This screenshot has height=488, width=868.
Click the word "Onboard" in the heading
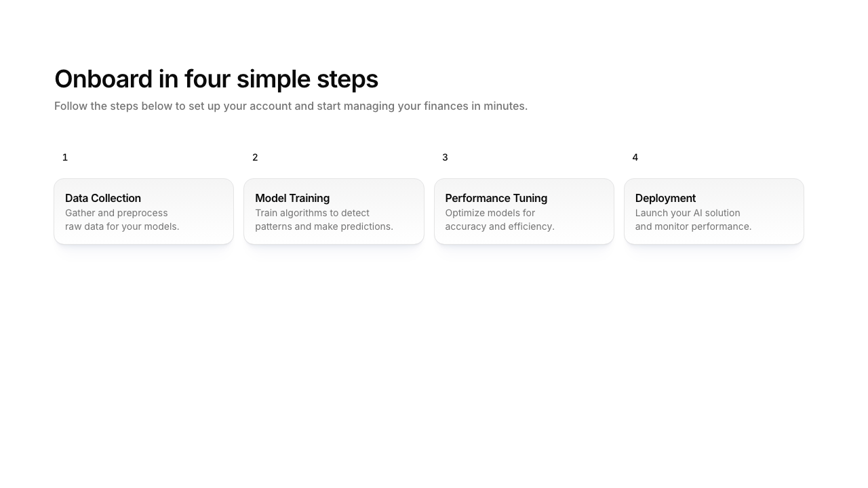pyautogui.click(x=103, y=79)
